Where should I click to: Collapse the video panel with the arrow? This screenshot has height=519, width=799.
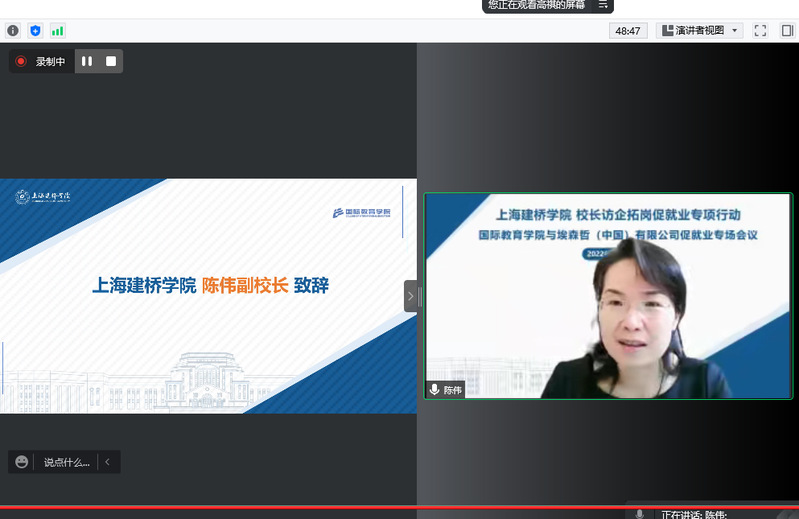click(411, 296)
